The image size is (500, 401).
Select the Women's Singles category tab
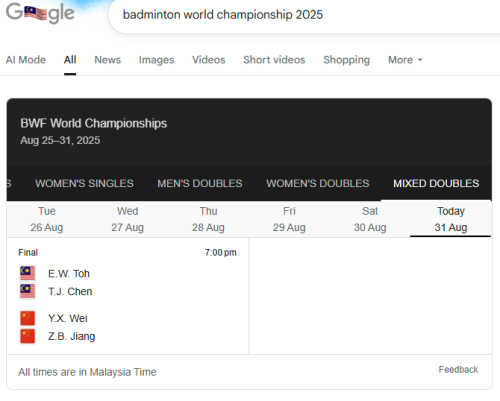pos(84,183)
